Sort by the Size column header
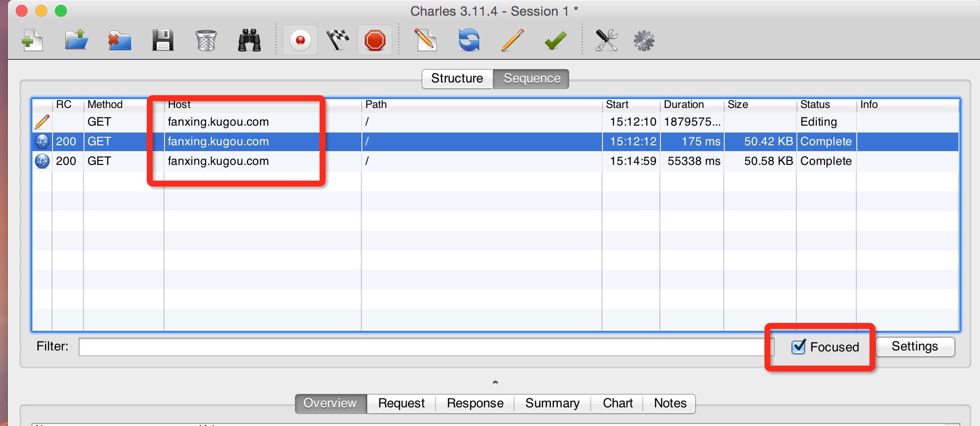The width and height of the screenshot is (980, 426). 738,105
